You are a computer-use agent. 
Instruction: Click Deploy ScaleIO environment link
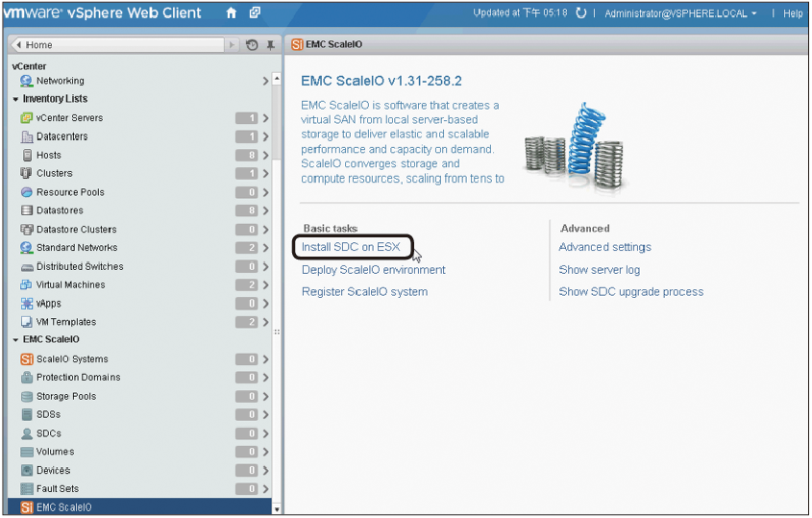(x=374, y=270)
